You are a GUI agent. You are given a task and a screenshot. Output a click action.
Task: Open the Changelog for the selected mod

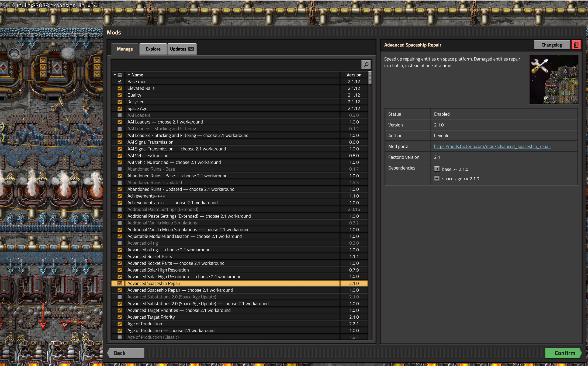552,45
